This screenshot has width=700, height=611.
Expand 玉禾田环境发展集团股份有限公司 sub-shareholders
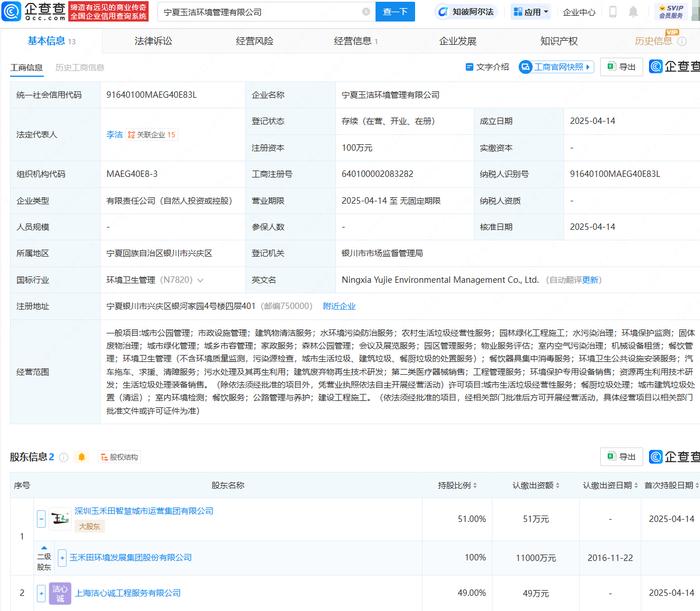click(x=62, y=558)
